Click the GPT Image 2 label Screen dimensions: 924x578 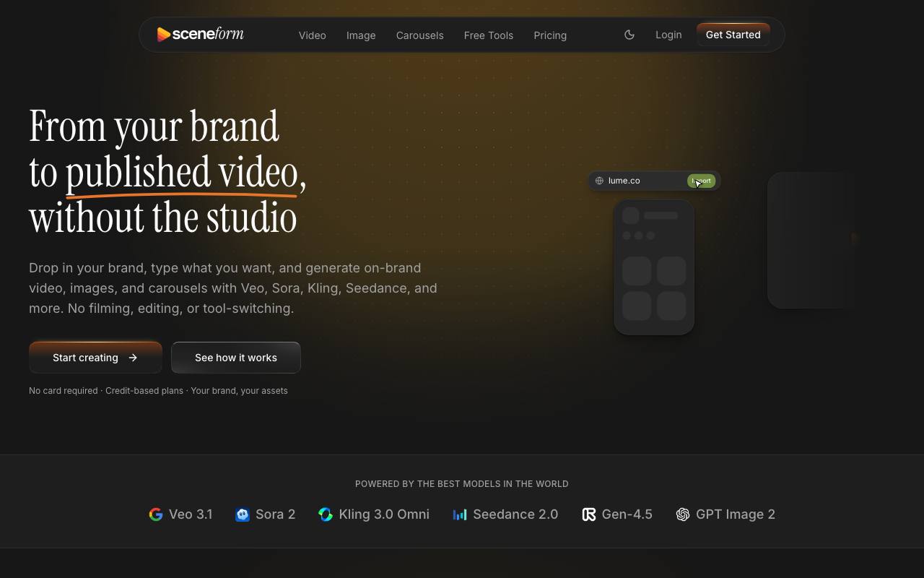click(x=736, y=514)
